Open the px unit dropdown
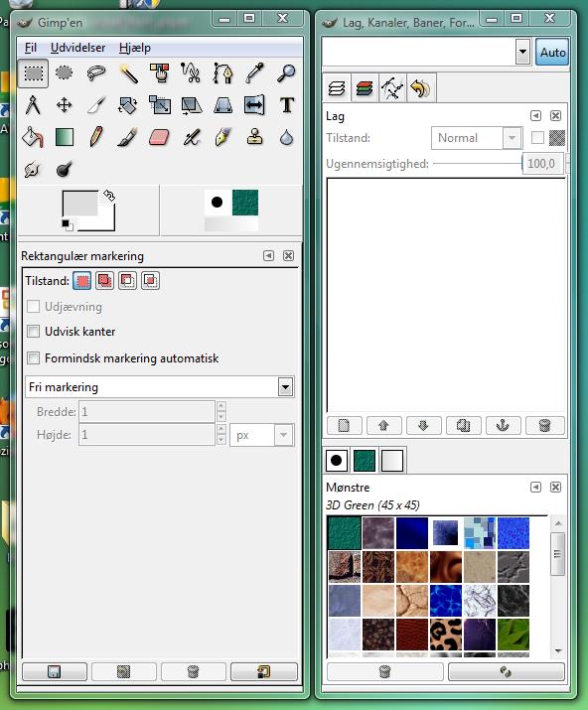 click(262, 435)
